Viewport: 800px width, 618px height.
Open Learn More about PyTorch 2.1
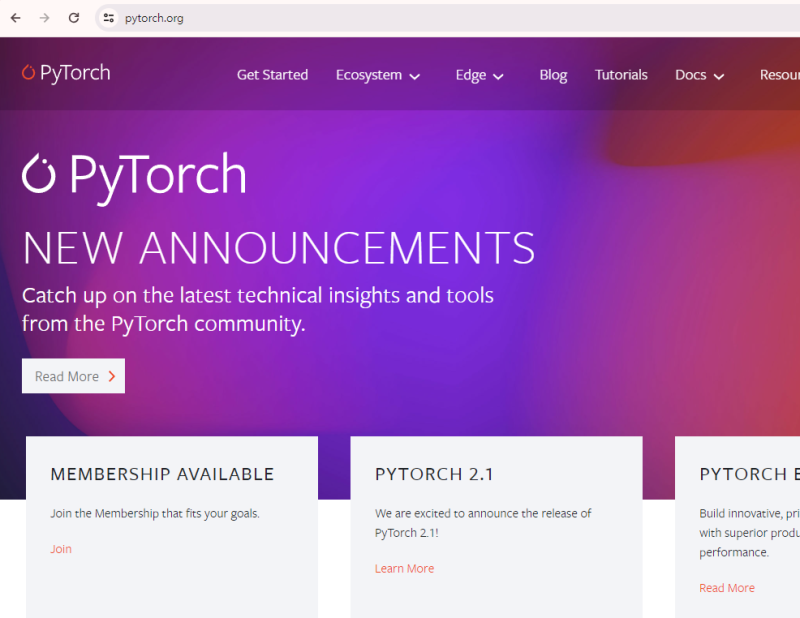click(404, 568)
